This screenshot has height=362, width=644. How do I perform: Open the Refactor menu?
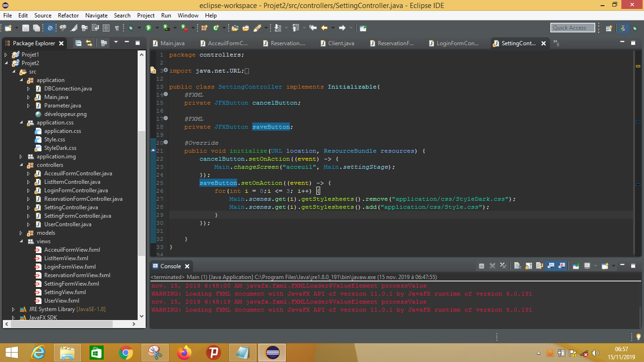[68, 16]
